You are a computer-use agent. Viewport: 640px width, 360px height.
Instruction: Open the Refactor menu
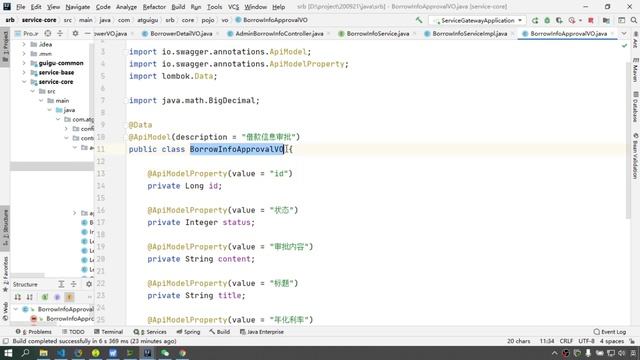point(154,7)
